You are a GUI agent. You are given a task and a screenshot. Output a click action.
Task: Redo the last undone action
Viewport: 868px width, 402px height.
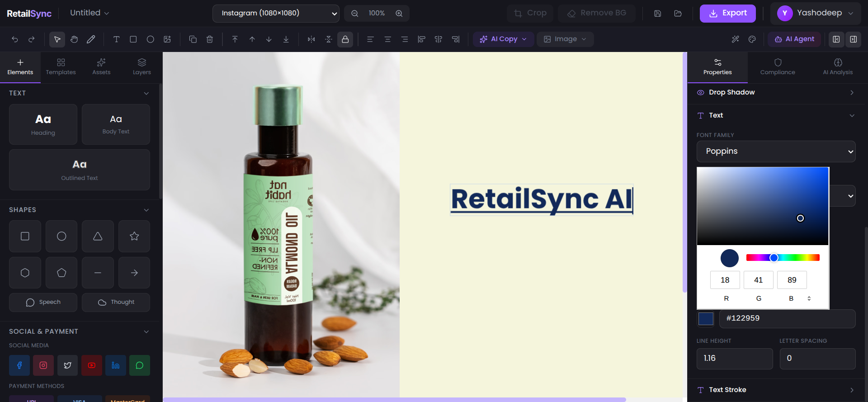coord(32,39)
